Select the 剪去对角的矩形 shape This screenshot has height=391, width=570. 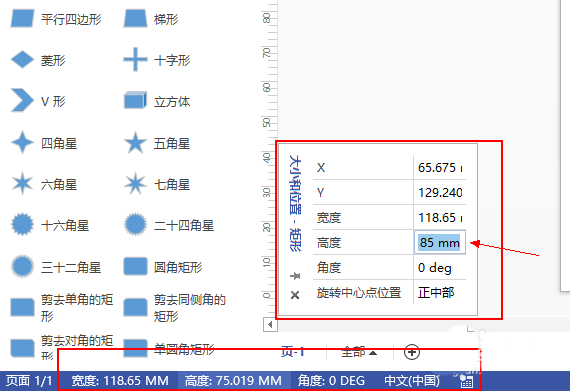62,347
